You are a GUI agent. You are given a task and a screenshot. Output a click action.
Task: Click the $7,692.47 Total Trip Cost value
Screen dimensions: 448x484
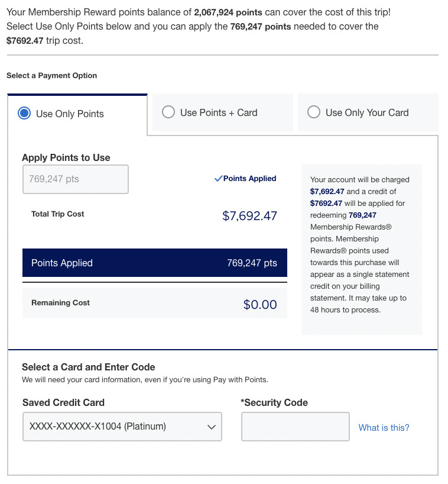coord(249,216)
